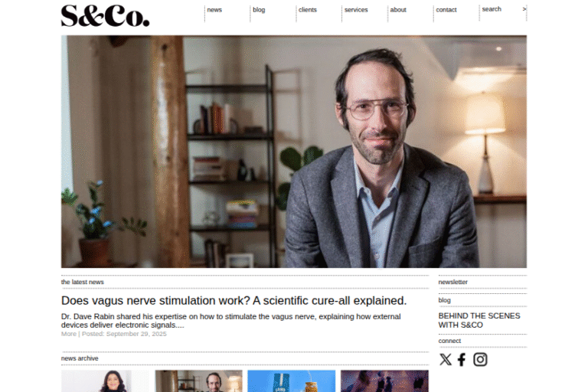Viewport: 588px width, 392px height.
Task: Go to the clients page
Action: click(308, 10)
